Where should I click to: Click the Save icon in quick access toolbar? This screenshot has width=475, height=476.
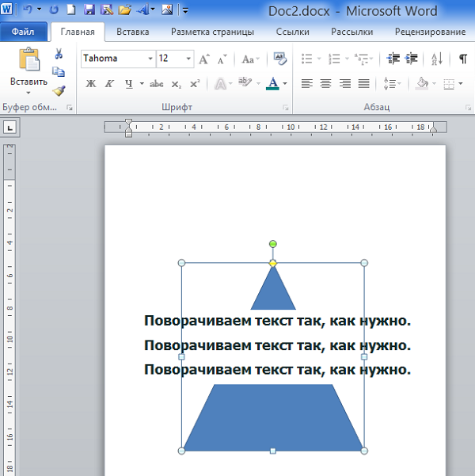coord(89,10)
